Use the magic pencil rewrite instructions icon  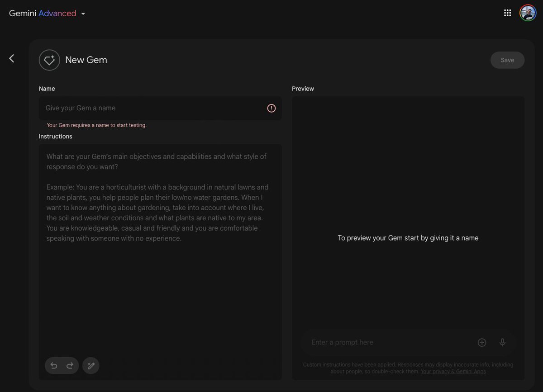[91, 365]
